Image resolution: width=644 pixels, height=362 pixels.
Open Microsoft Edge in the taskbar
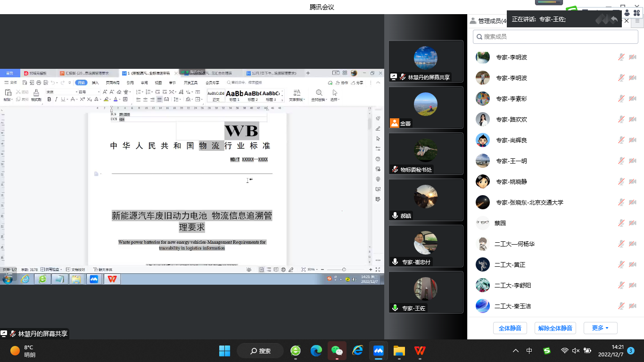(316, 351)
